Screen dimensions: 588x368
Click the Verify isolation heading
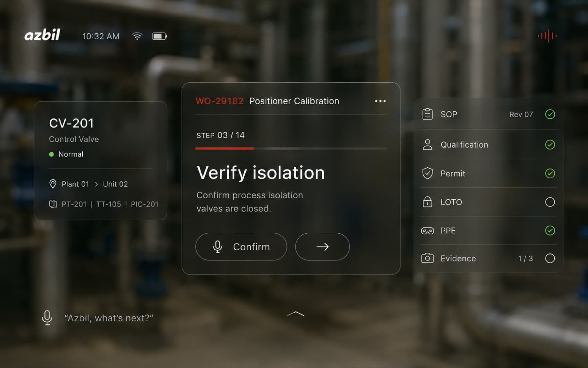pos(261,173)
